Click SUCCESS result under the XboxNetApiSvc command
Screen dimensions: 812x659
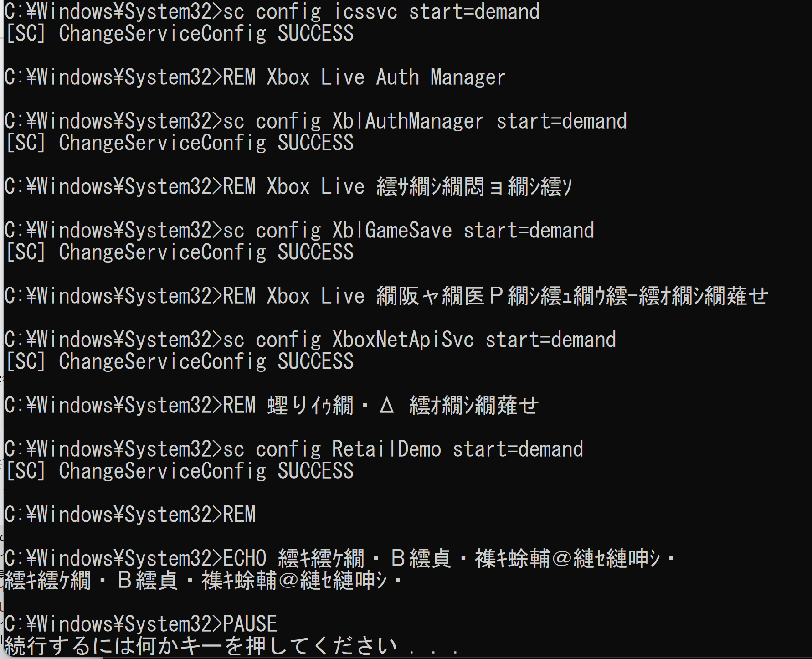click(316, 361)
